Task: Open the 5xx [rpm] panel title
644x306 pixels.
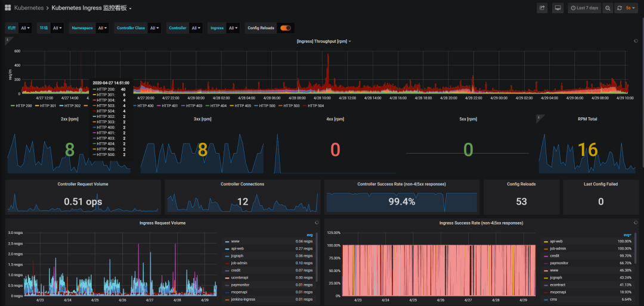Action: (468, 119)
